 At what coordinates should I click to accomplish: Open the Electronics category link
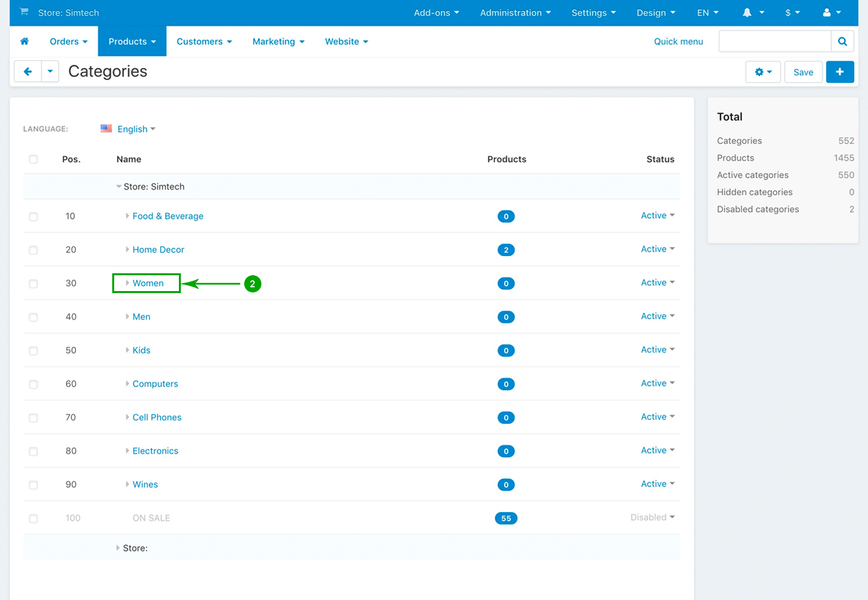coord(155,451)
